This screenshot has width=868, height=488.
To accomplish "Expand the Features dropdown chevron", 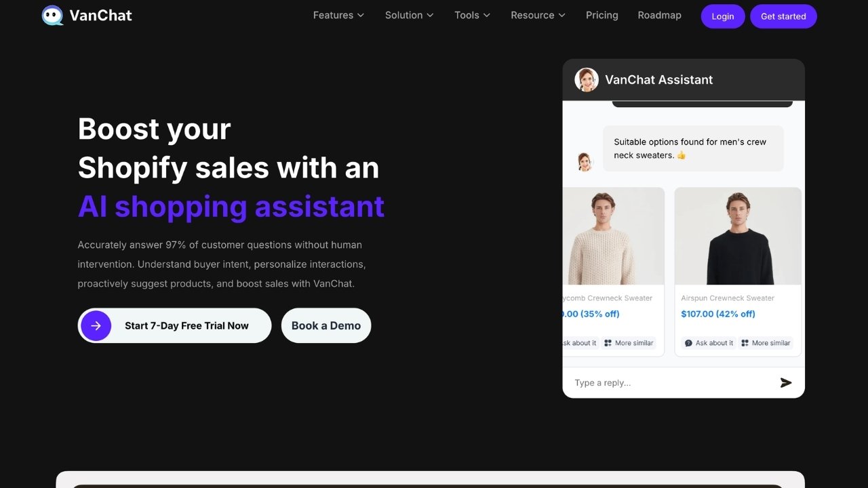I will (x=361, y=16).
